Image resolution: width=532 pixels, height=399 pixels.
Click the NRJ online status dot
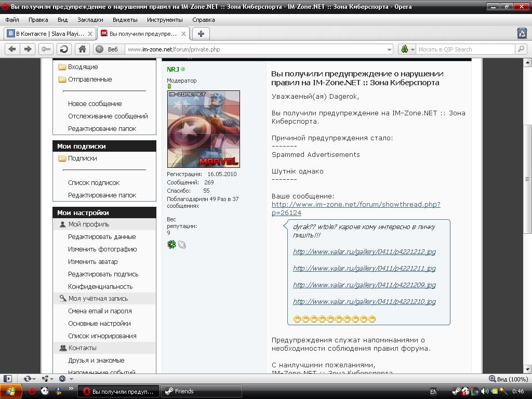coord(183,69)
